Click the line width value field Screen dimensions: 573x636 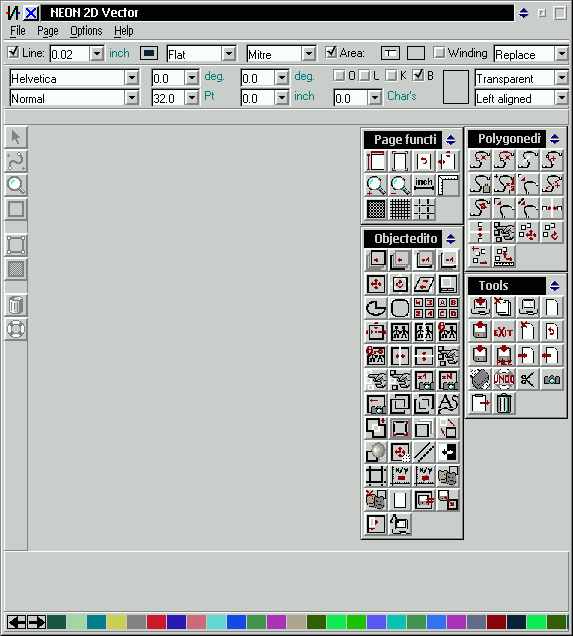tap(70, 54)
